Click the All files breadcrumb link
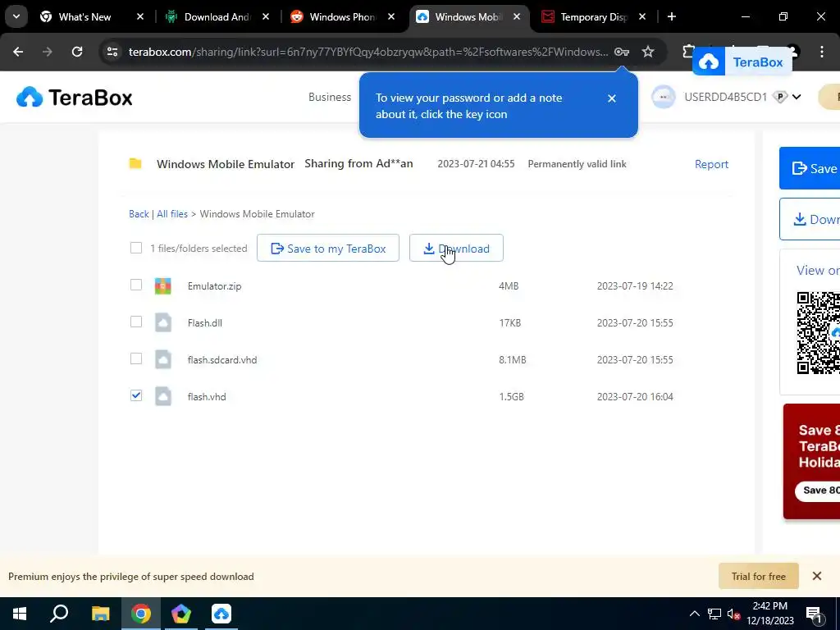840x630 pixels. pos(172,214)
